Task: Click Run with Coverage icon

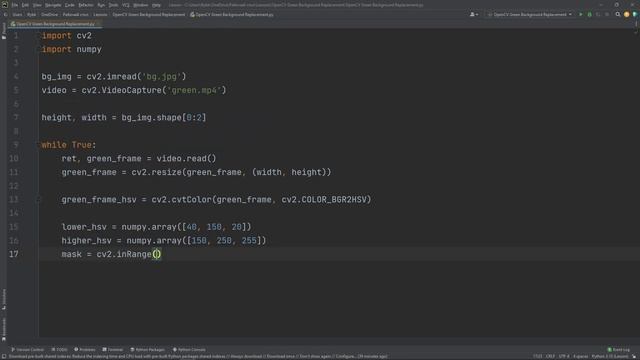Action: [598, 14]
